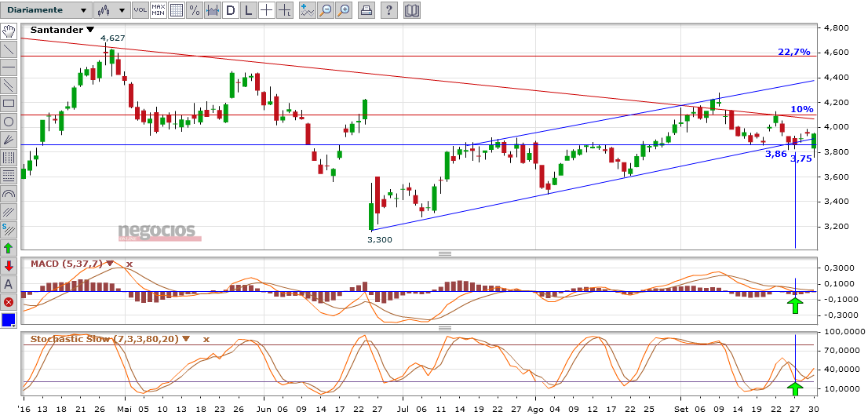
Task: Click the 3,75 price annotation
Action: (x=801, y=158)
